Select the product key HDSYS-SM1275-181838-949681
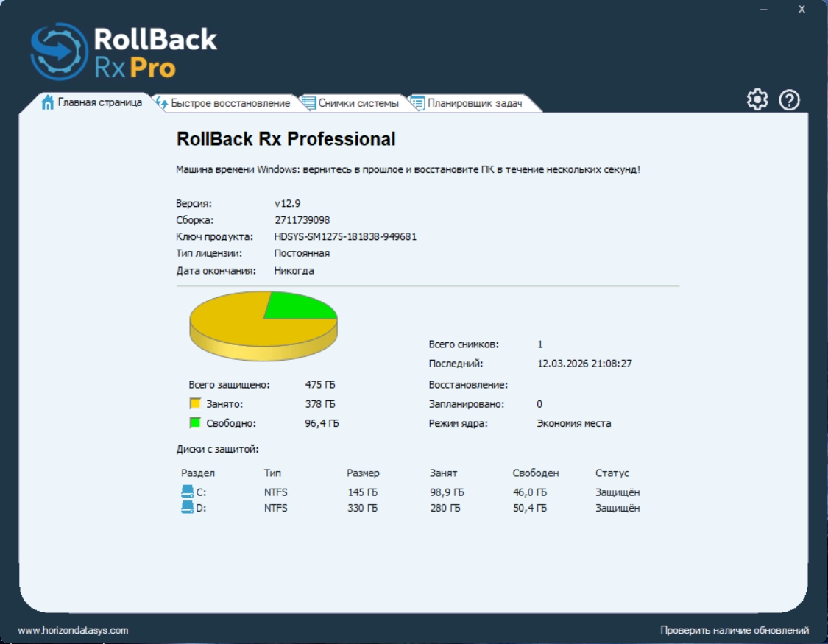 pyautogui.click(x=345, y=236)
